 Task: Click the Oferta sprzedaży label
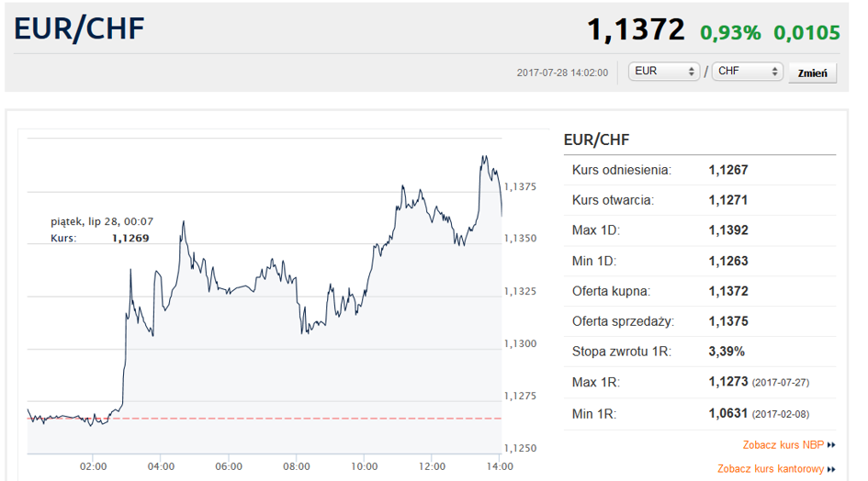(624, 321)
